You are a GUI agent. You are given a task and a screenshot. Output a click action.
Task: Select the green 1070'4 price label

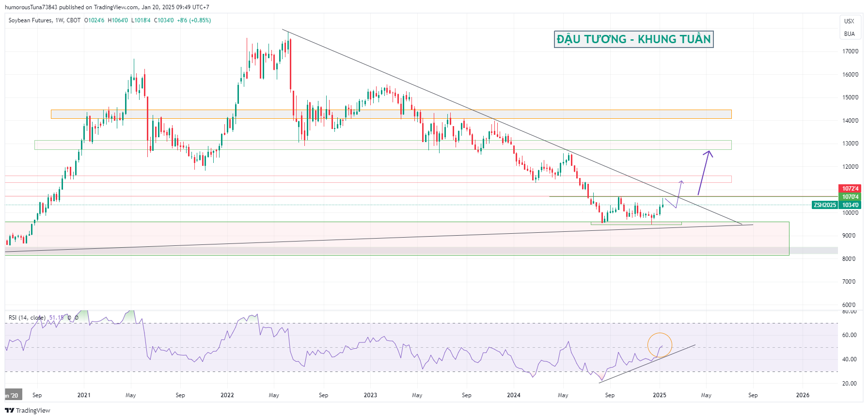pyautogui.click(x=850, y=197)
